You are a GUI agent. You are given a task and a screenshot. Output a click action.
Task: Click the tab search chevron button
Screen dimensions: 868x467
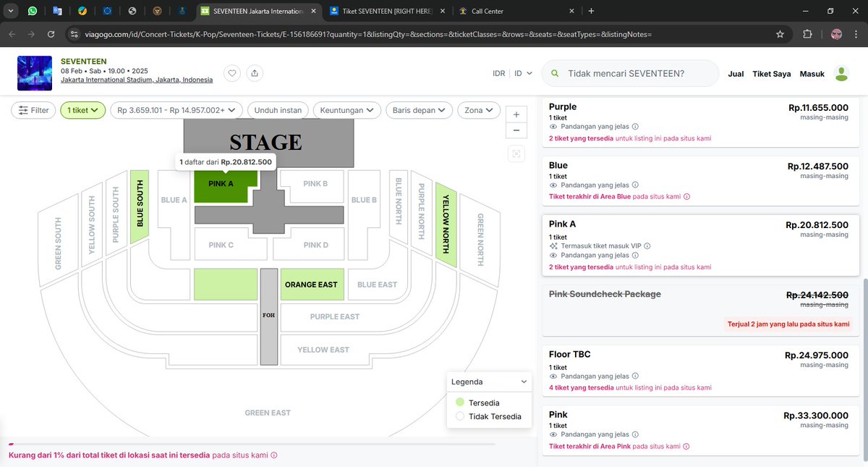(10, 11)
